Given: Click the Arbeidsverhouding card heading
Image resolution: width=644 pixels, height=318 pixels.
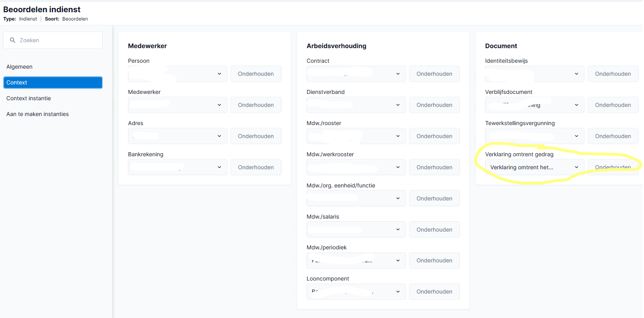Looking at the screenshot, I should tap(336, 46).
